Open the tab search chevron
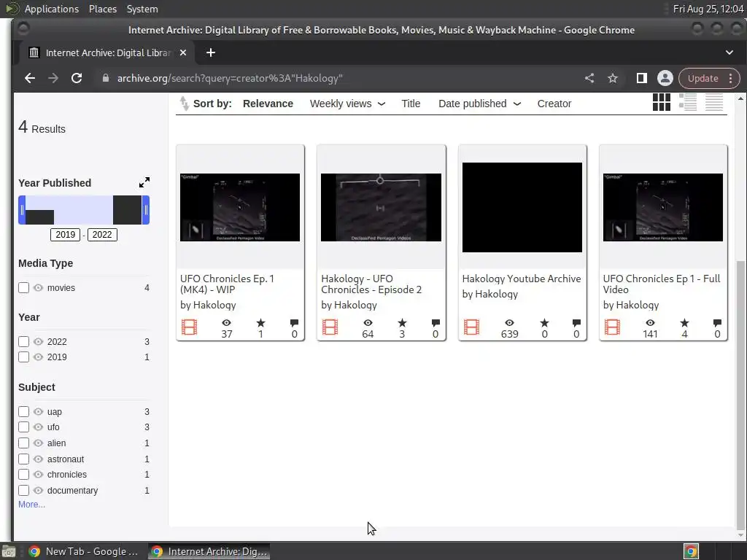Screen dimensions: 747x560 (729, 52)
